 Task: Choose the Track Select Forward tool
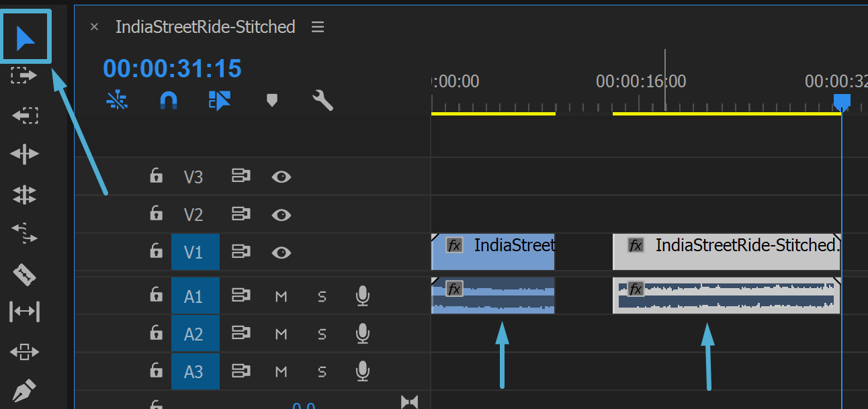point(24,75)
